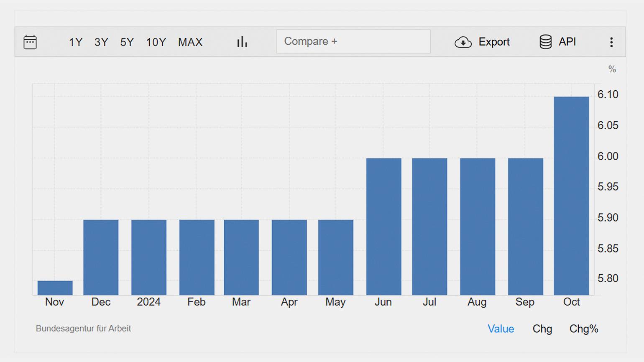
Task: Open the chart type bar icon
Action: click(242, 42)
